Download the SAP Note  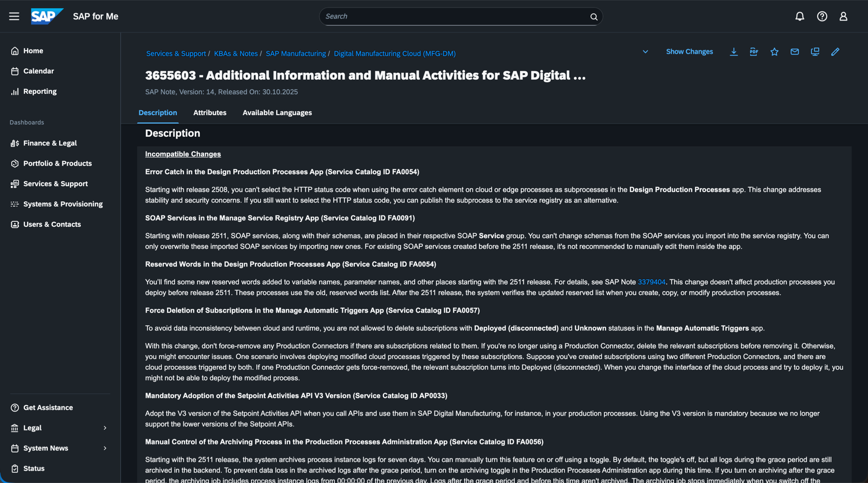733,52
